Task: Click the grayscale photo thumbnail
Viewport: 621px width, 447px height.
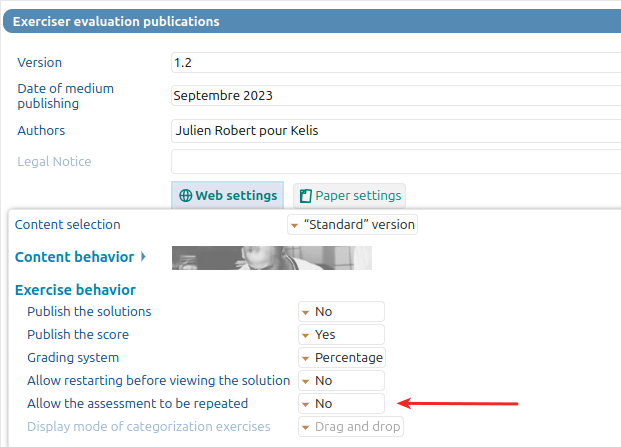Action: (x=272, y=258)
